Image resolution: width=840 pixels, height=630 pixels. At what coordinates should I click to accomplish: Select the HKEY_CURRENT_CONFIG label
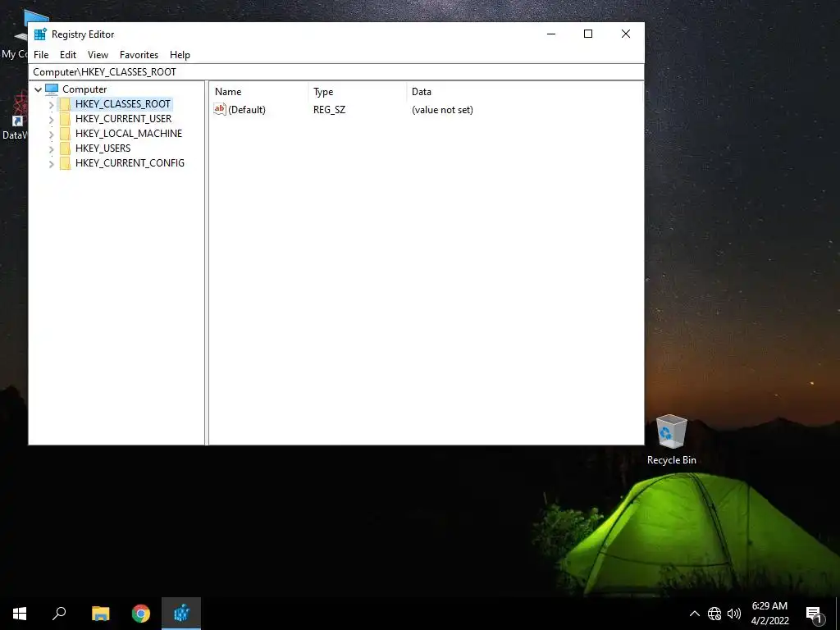coord(130,163)
